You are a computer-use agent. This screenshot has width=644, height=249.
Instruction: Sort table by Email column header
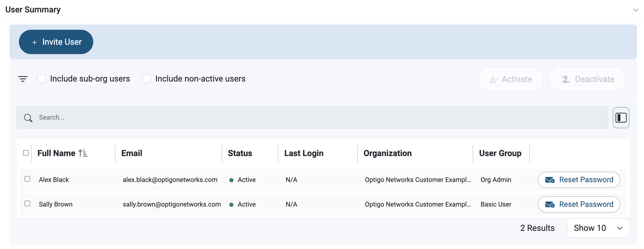(132, 153)
